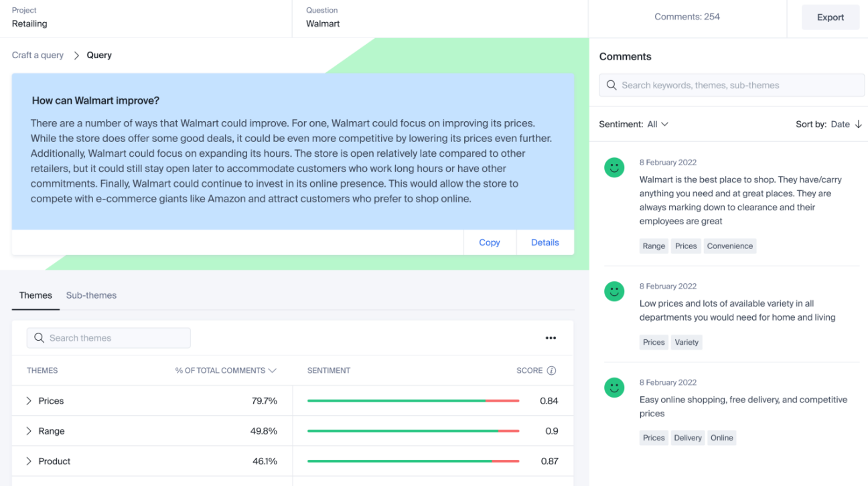Open the three-dot options menu above themes table
This screenshot has width=868, height=486.
(x=551, y=338)
